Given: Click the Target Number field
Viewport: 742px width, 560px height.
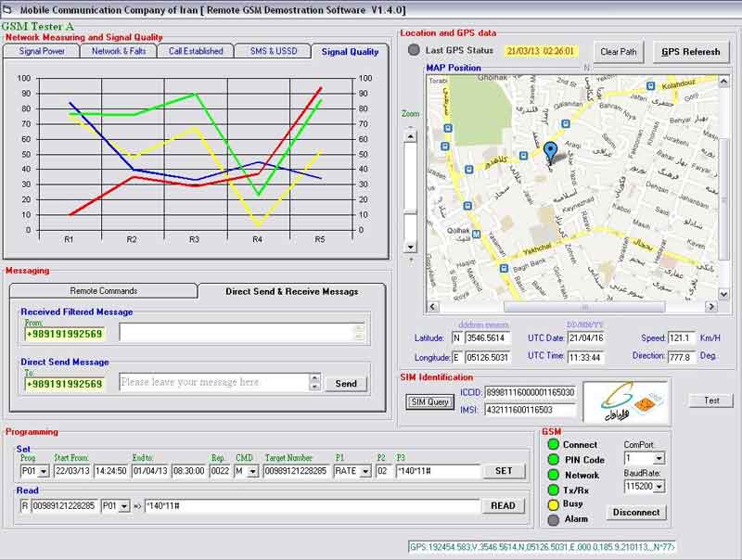Looking at the screenshot, I should point(296,471).
